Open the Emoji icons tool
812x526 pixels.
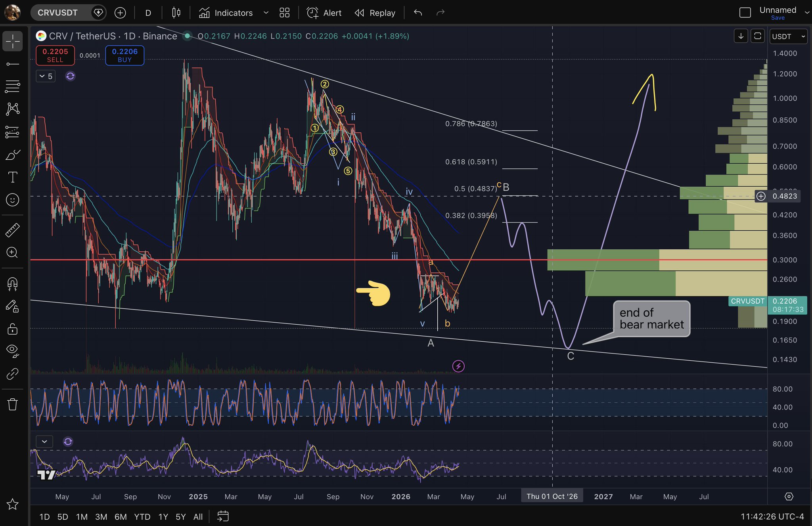(x=12, y=200)
